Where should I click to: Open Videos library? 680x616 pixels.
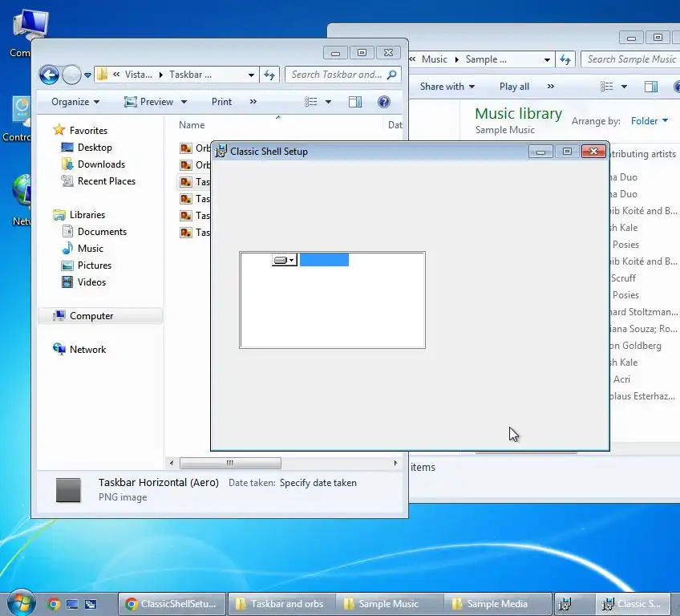pos(92,282)
